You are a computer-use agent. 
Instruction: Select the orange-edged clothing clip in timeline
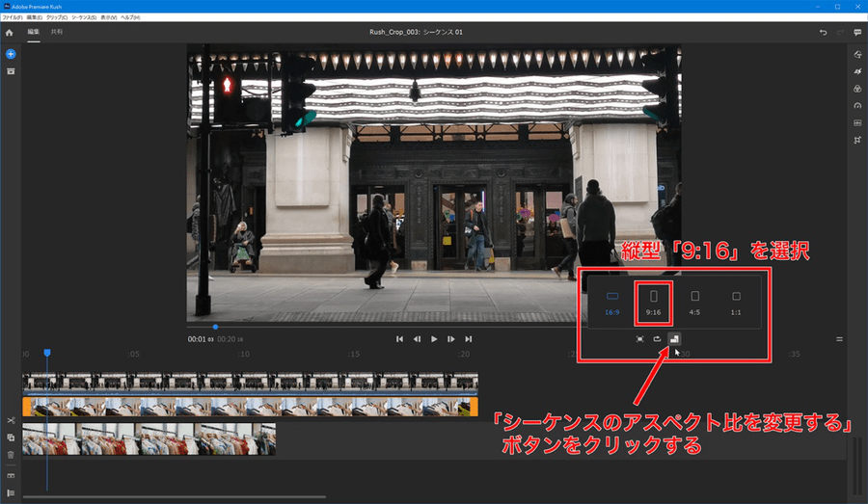pos(250,407)
